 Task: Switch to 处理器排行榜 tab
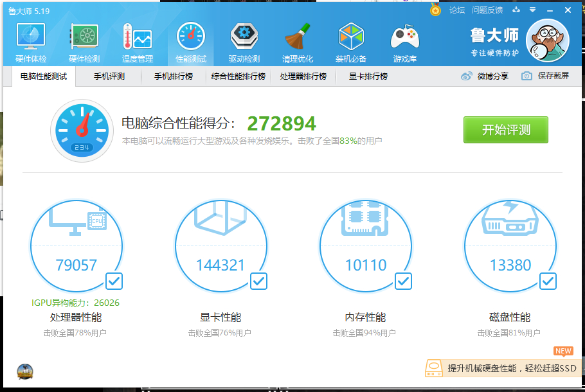pos(303,76)
